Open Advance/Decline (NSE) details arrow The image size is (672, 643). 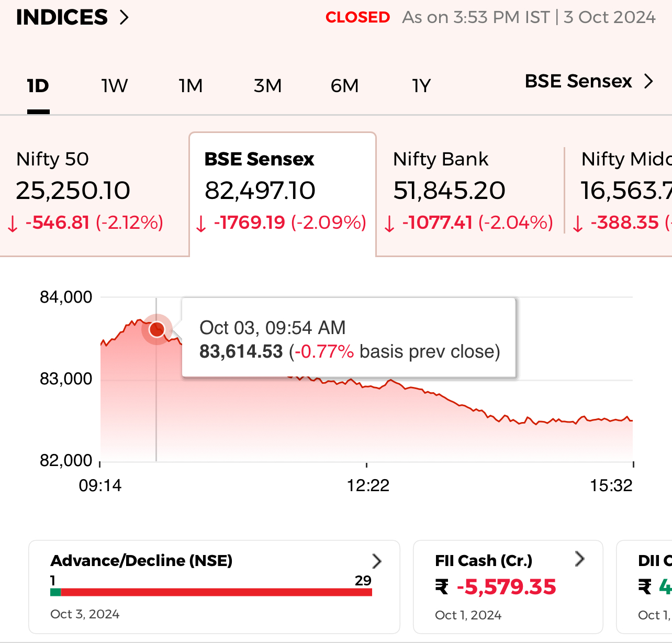(x=377, y=561)
